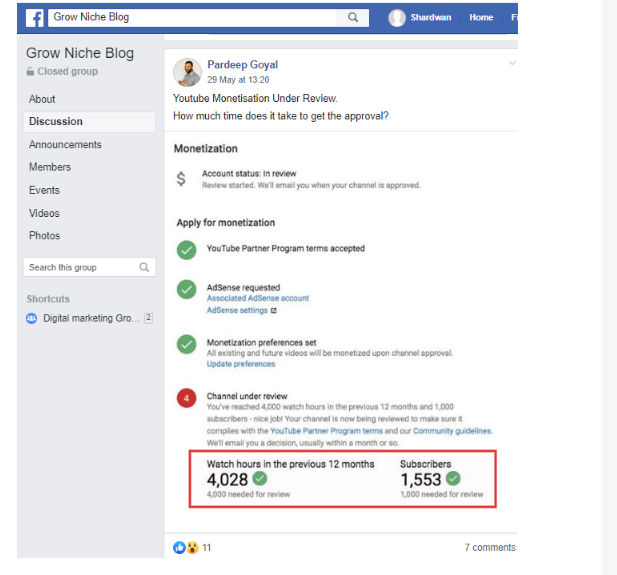Viewport: 617px width, 575px height.
Task: Click the red step 4 circle icon
Action: (187, 398)
